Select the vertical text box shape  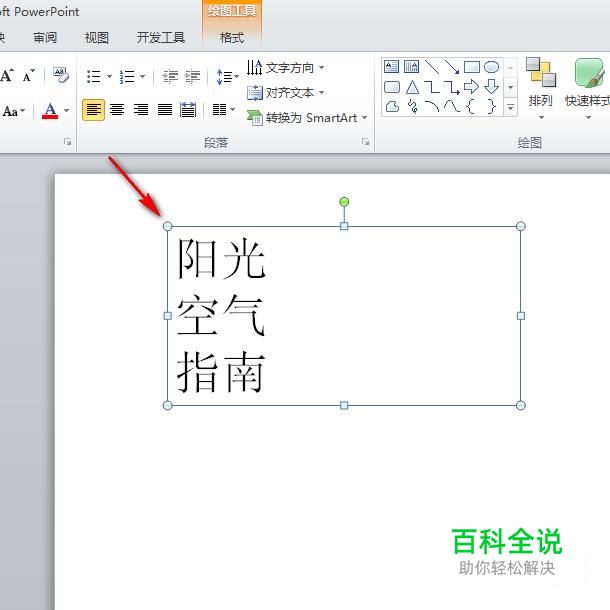[x=412, y=67]
